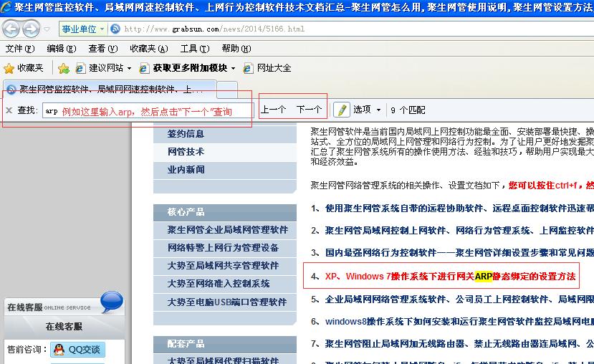594x364 pixels.
Task: Open the 工具(T) menu
Action: [193, 49]
